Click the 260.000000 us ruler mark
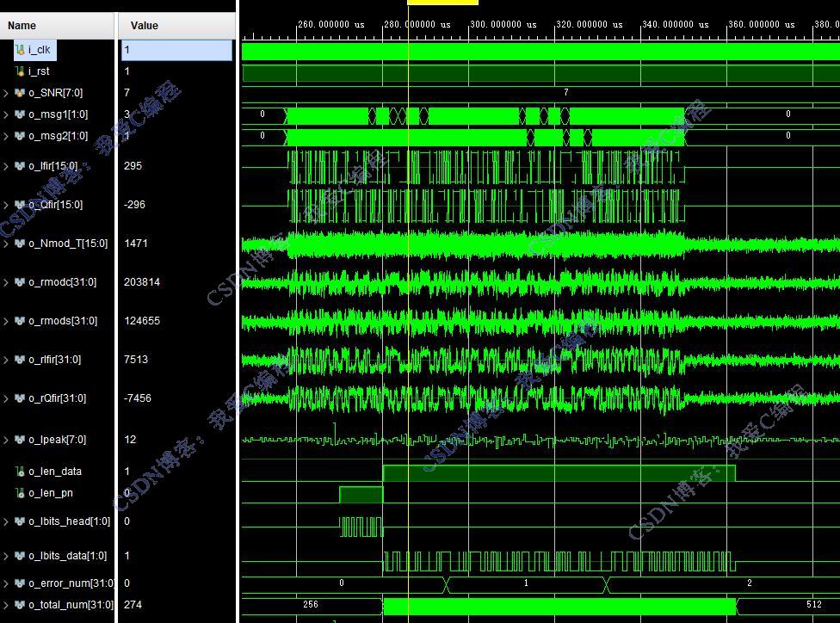 pos(331,25)
